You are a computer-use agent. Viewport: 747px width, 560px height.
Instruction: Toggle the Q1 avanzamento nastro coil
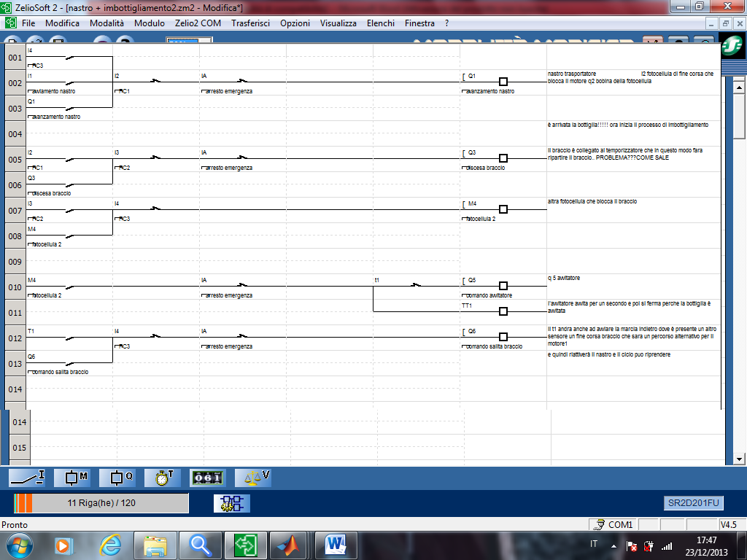pos(503,82)
